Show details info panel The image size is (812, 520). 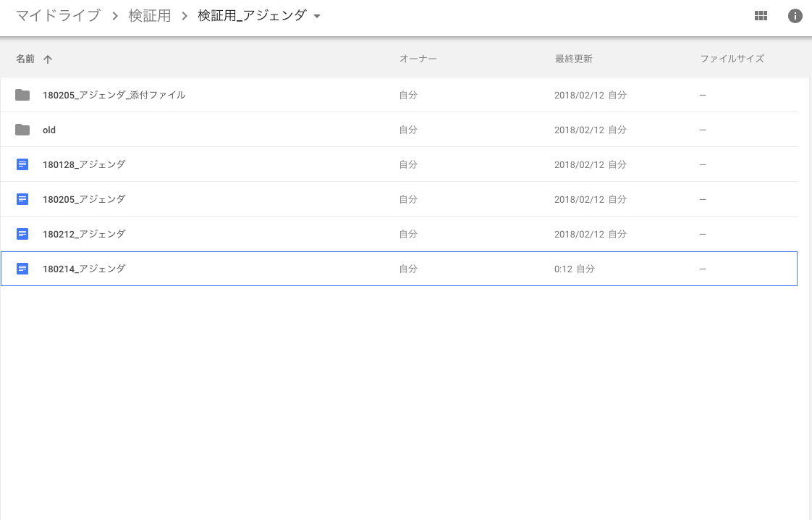tap(795, 16)
